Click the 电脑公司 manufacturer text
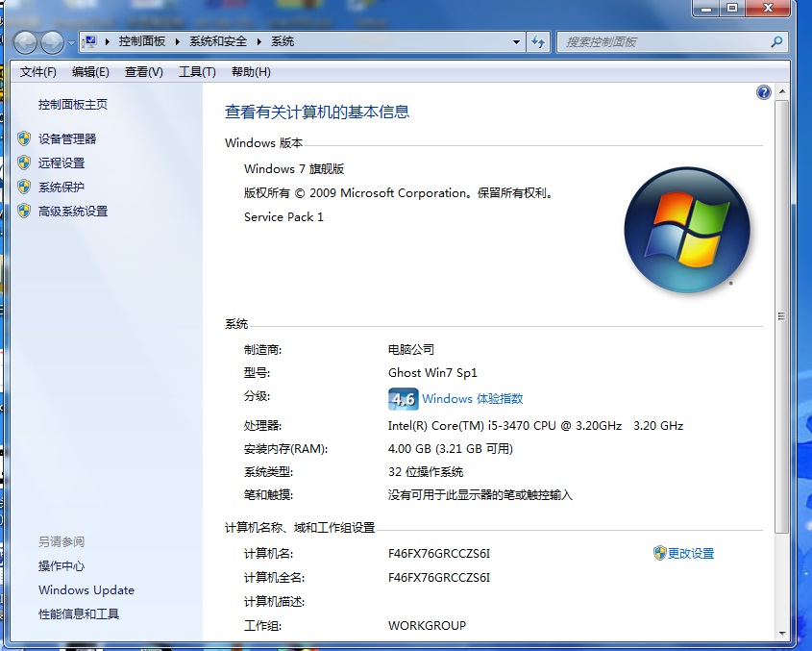Viewport: 812px width, 651px height. 411,350
